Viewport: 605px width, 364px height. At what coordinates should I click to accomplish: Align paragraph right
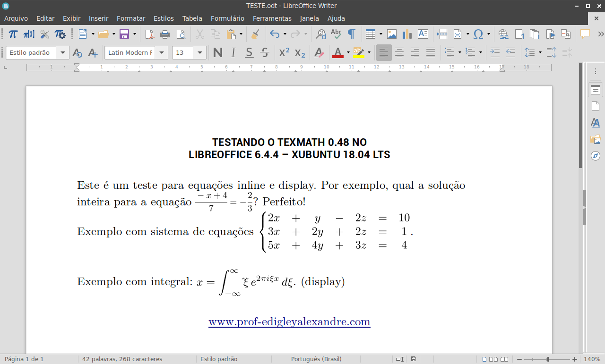(x=415, y=52)
